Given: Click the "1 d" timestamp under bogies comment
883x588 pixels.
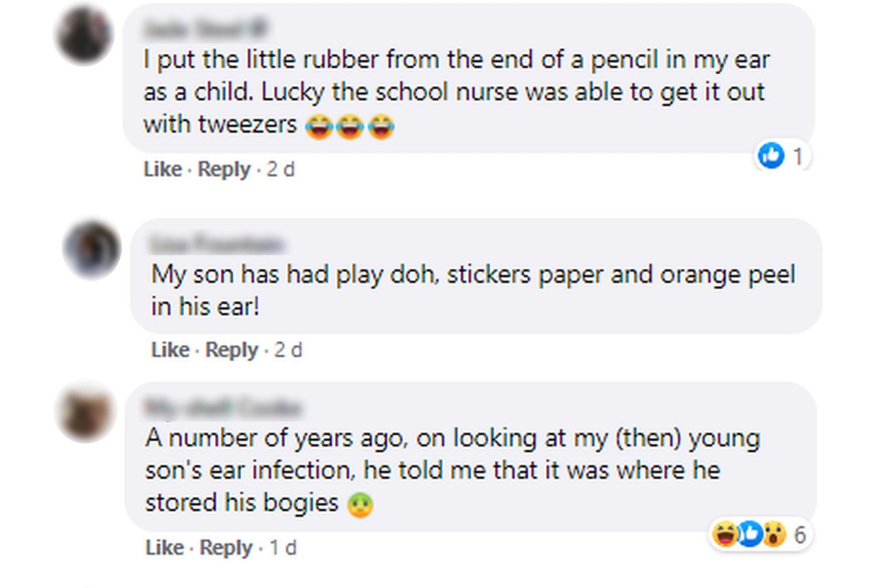Looking at the screenshot, I should [x=282, y=548].
